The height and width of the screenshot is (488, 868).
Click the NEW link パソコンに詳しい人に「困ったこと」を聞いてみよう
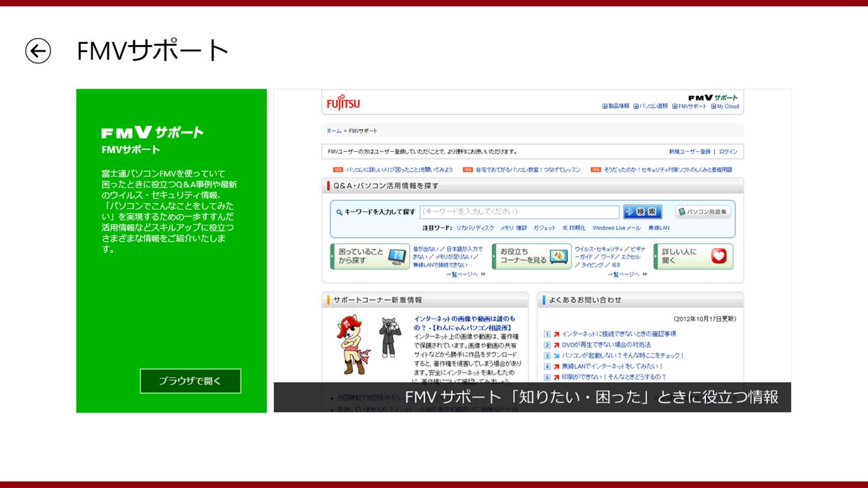[x=399, y=170]
